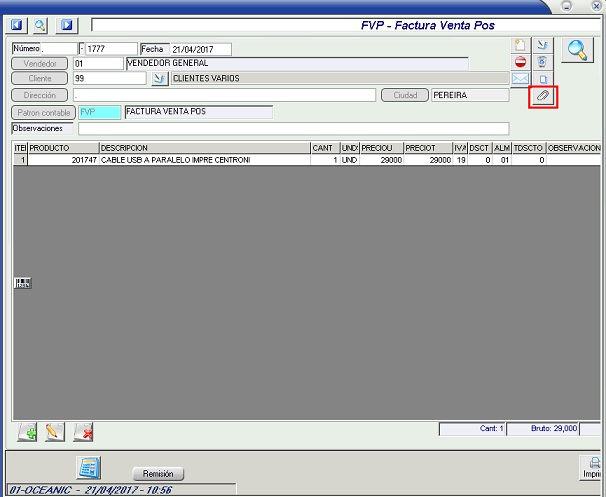Click the add item row icon
The height and width of the screenshot is (497, 606).
(29, 432)
